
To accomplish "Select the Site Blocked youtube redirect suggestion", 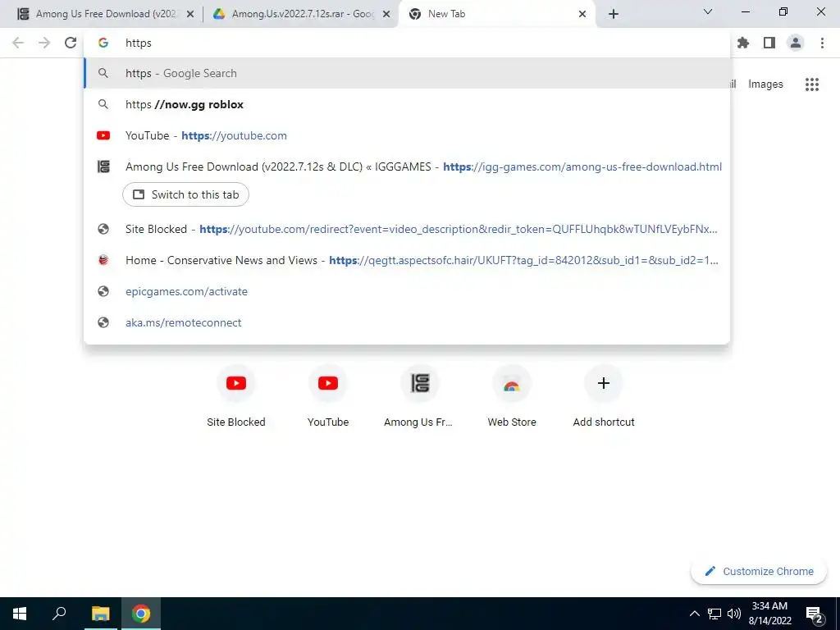I will [407, 230].
